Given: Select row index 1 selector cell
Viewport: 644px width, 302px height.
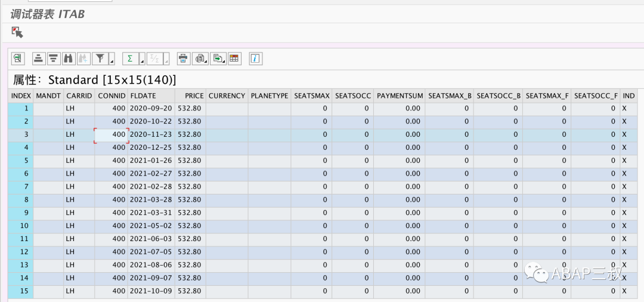Looking at the screenshot, I should (21, 109).
